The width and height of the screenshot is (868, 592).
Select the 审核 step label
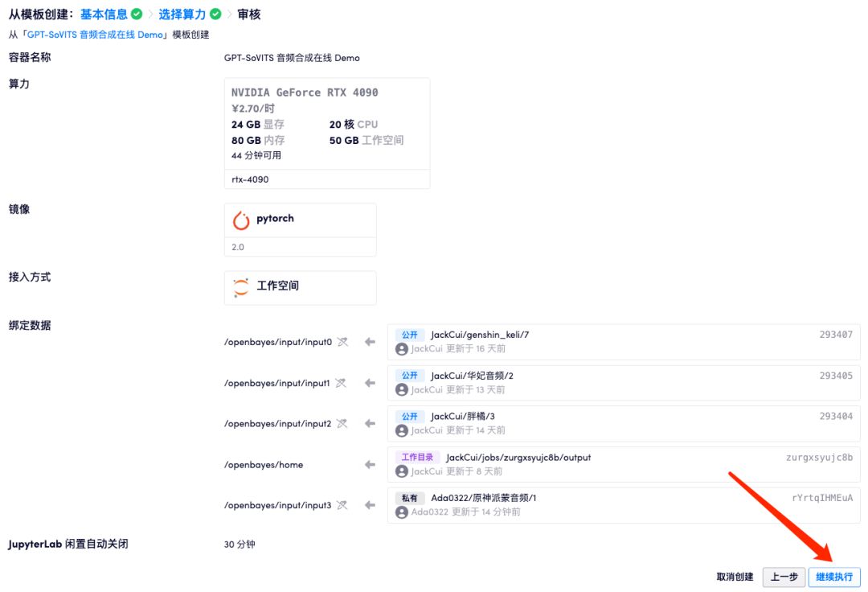tap(249, 14)
